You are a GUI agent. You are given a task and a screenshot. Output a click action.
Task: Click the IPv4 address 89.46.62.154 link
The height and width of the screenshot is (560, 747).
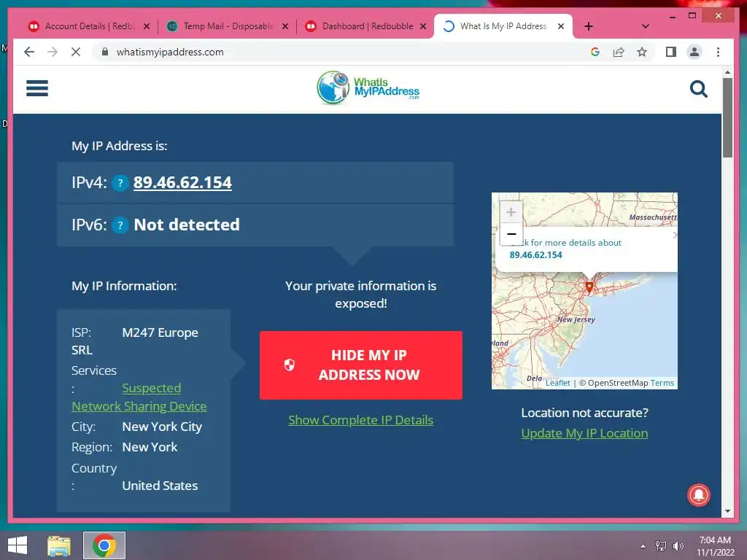click(182, 182)
